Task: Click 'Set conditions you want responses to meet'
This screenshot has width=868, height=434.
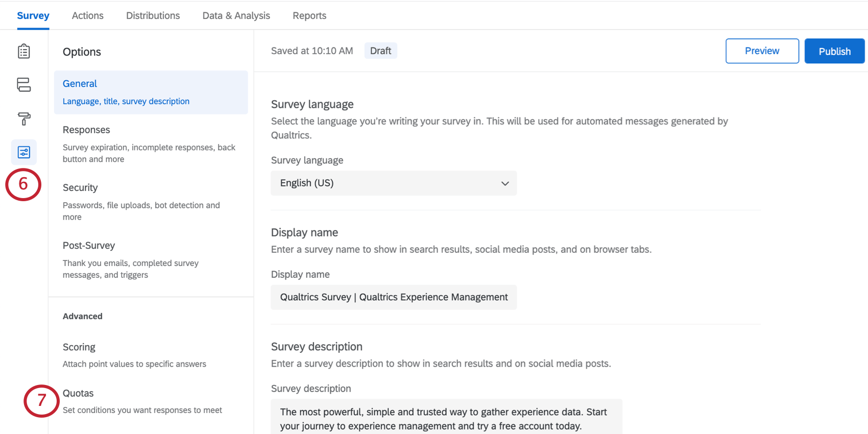Action: pyautogui.click(x=142, y=410)
